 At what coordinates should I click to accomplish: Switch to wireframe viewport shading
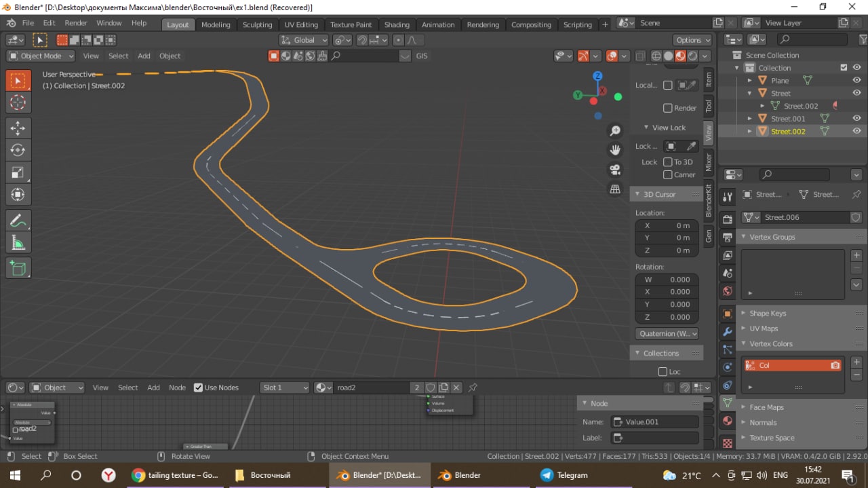656,56
